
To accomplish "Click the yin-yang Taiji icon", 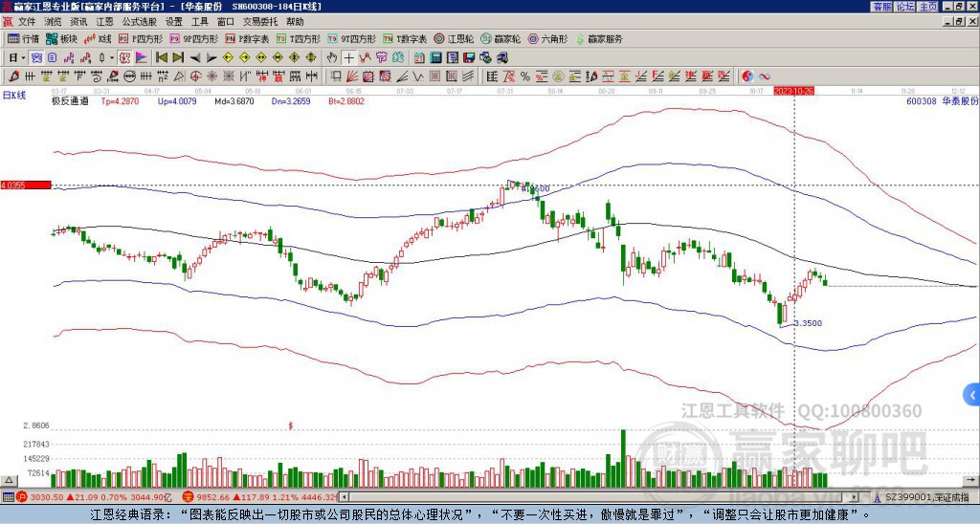I will [x=747, y=76].
